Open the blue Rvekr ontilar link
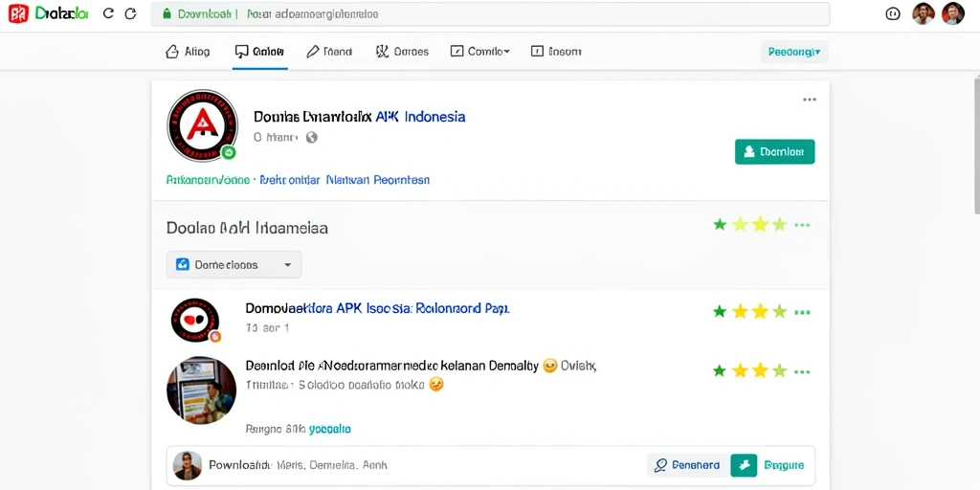 tap(290, 180)
